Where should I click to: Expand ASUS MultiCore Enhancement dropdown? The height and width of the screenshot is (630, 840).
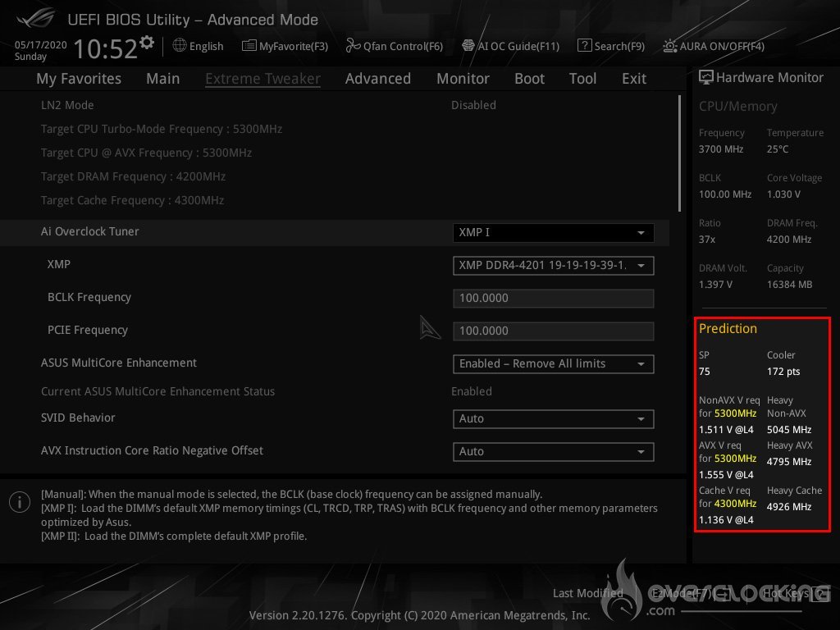click(554, 363)
